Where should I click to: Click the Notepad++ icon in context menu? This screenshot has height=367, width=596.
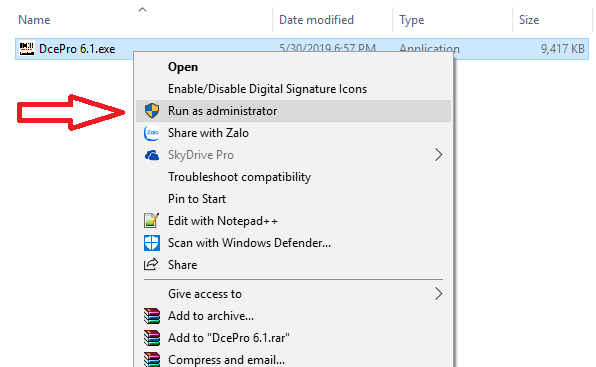(151, 221)
